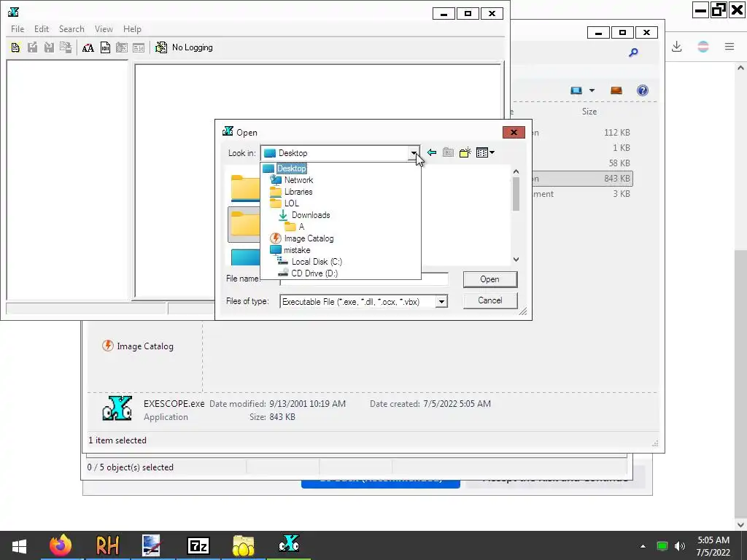
Task: Select Local Disk (C:) in the list
Action: tap(317, 262)
